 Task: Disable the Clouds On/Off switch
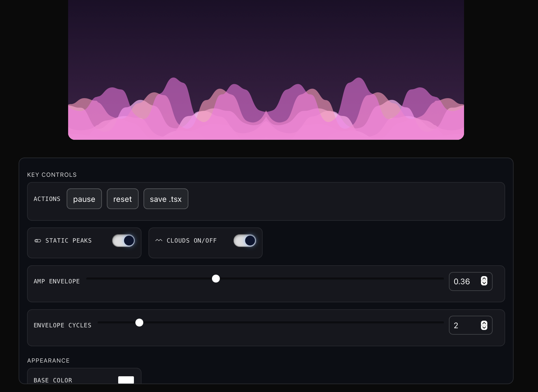tap(245, 241)
